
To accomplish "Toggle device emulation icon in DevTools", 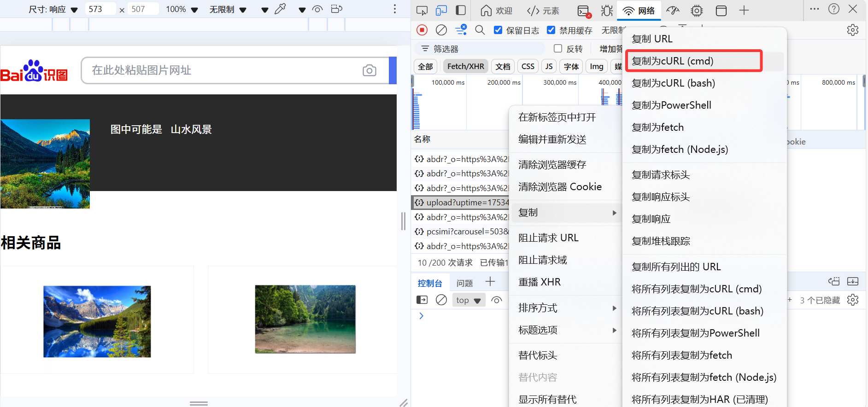I will point(441,10).
